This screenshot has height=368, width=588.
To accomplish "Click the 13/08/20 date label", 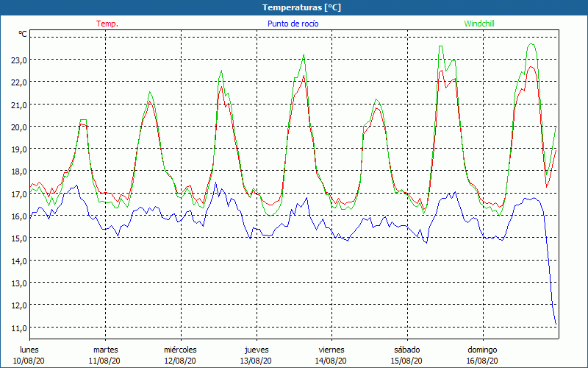I will click(256, 361).
